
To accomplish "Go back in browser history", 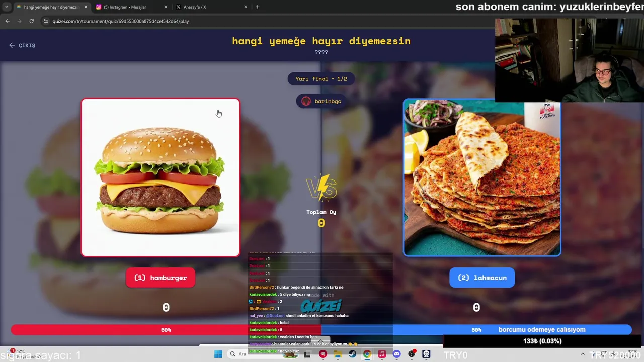I will coord(7,21).
